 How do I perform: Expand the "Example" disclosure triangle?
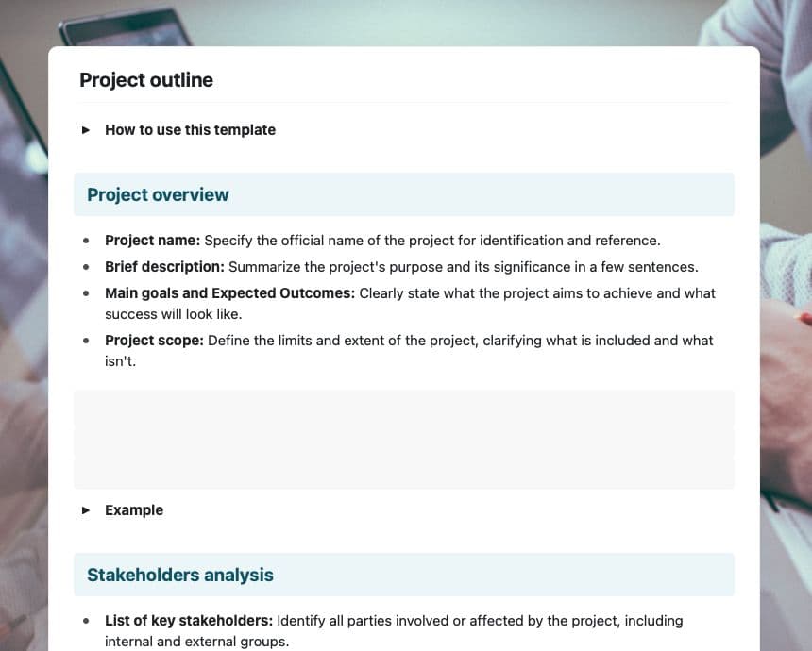86,510
